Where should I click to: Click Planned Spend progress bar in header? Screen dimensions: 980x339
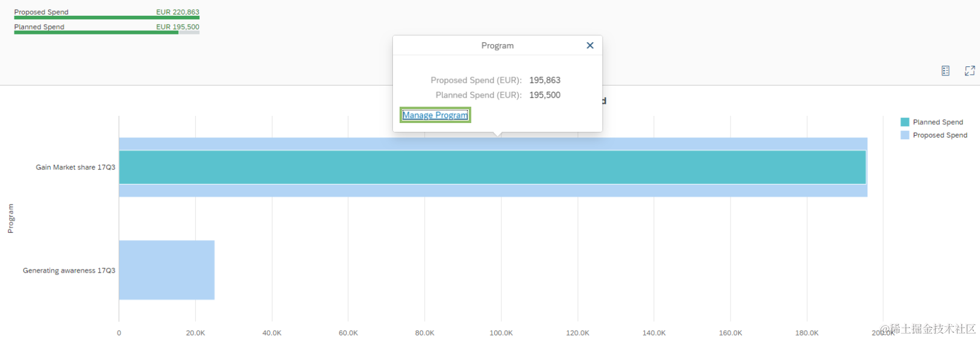point(107,33)
